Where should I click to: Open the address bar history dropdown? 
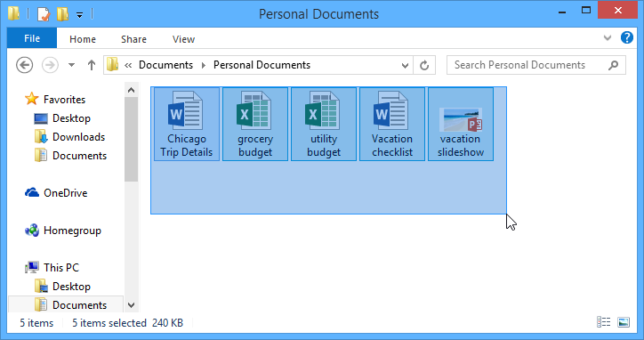[405, 65]
